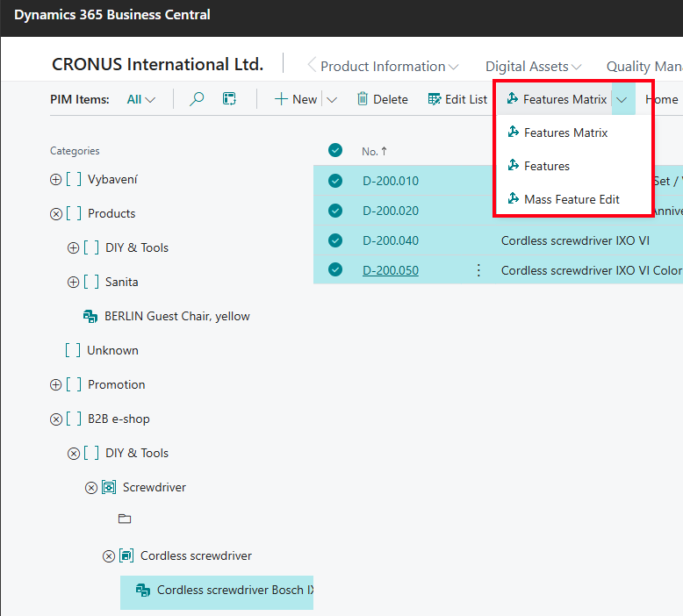Click item number D-200.040

(391, 240)
